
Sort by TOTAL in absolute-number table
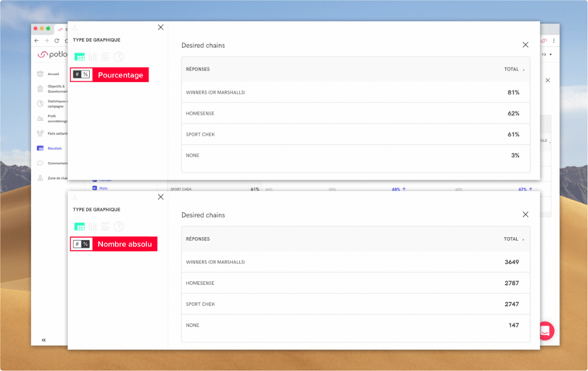[514, 239]
